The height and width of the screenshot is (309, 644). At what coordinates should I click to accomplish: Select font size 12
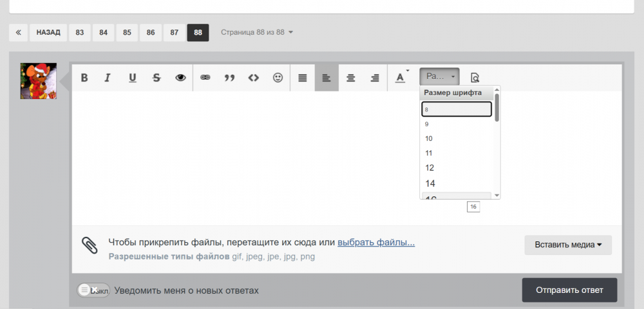(x=457, y=167)
